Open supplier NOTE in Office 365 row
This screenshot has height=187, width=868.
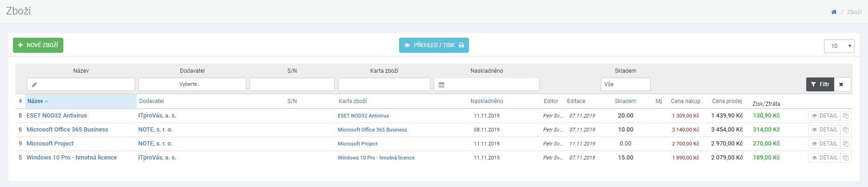(x=155, y=130)
